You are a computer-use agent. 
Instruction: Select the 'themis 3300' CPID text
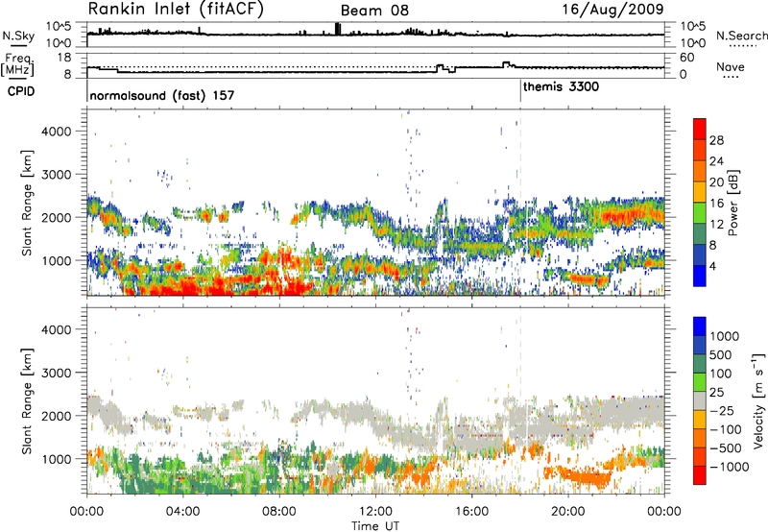[x=561, y=87]
